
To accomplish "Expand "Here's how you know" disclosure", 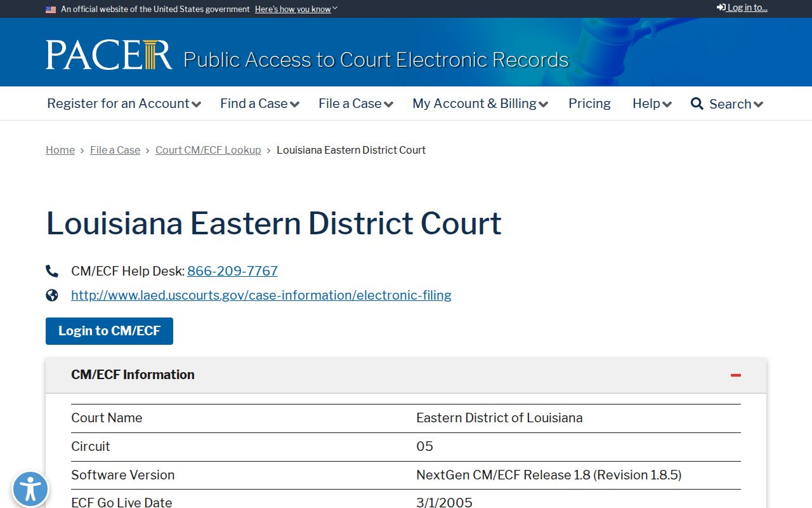I will click(296, 9).
